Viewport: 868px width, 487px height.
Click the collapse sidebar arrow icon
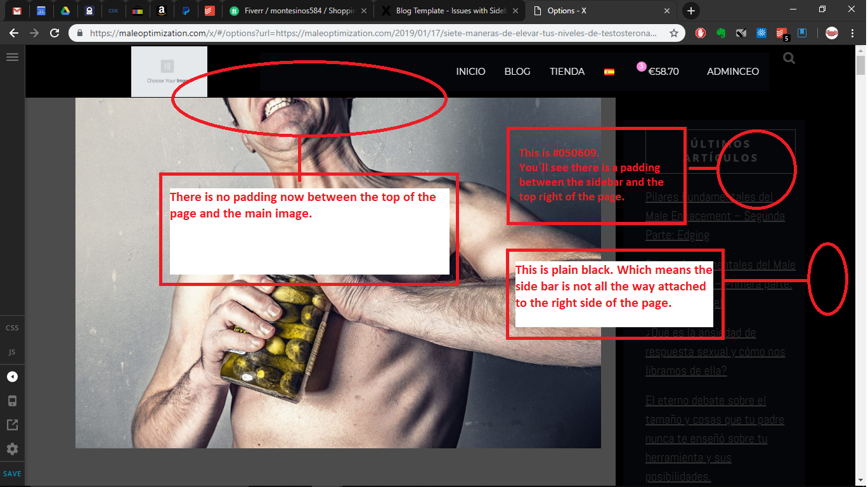[12, 377]
